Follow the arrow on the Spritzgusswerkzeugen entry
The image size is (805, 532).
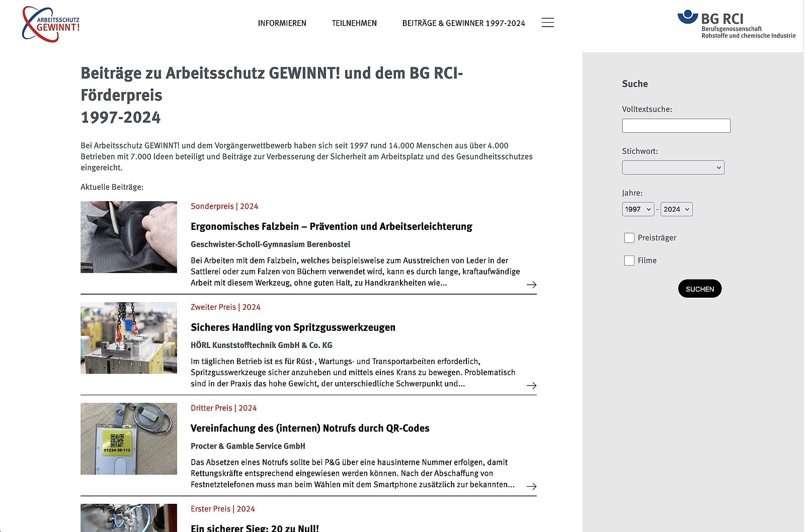531,386
